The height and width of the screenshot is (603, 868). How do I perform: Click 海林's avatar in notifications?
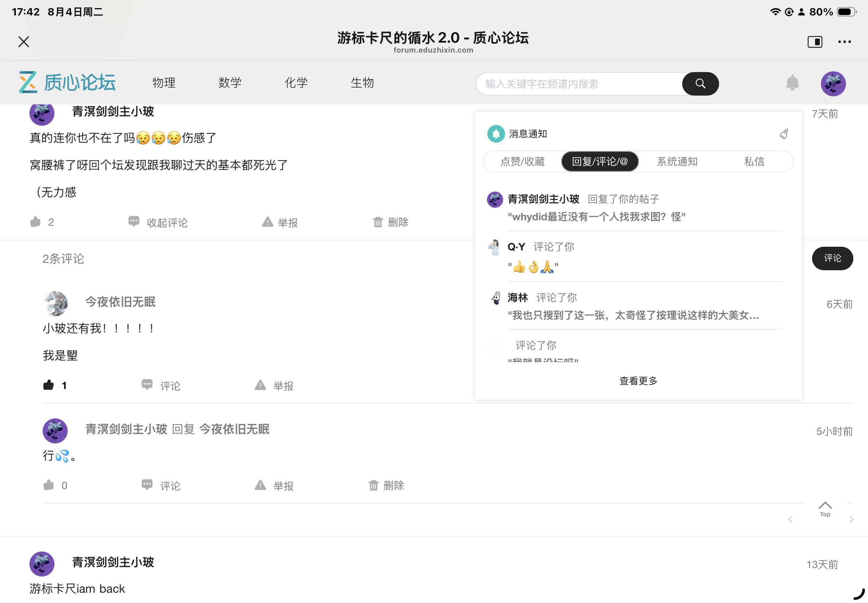coord(495,298)
